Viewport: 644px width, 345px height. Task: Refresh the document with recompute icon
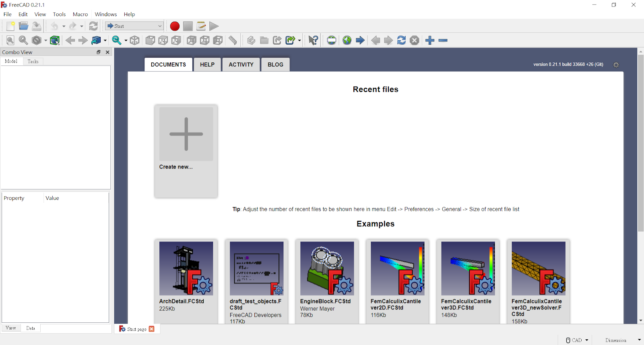tap(93, 26)
